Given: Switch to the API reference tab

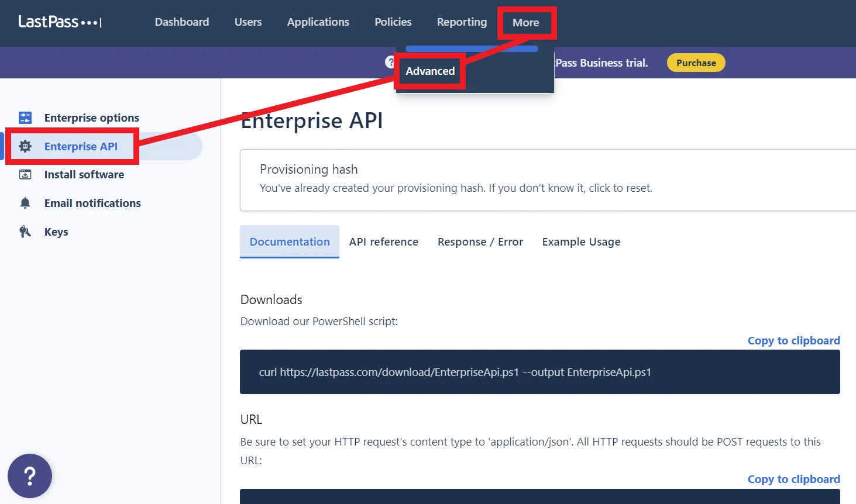Looking at the screenshot, I should pos(384,241).
